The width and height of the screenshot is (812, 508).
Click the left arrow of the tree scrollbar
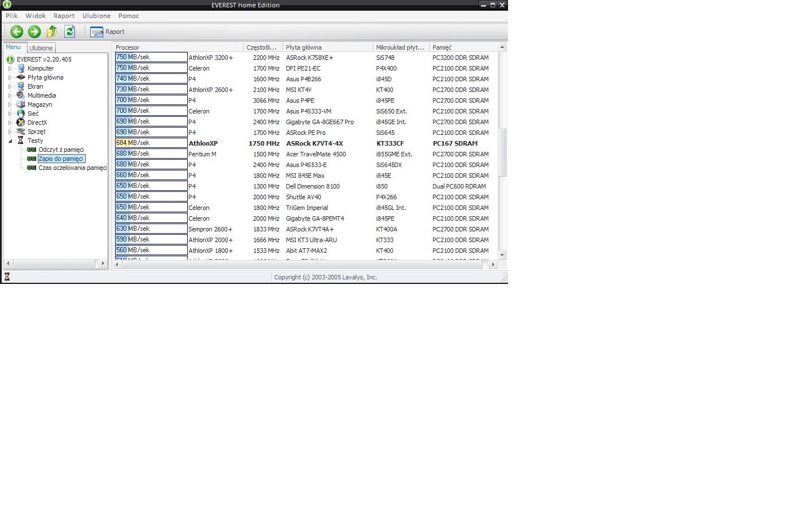(8, 264)
